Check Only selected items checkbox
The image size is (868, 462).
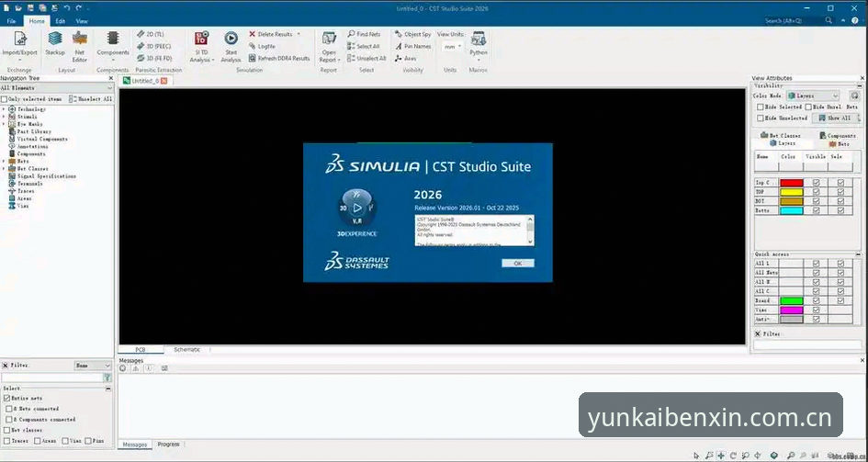[x=5, y=98]
